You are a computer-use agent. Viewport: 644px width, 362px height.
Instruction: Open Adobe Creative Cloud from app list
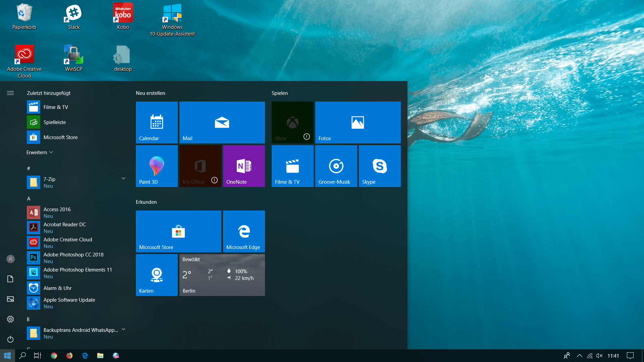click(x=76, y=243)
